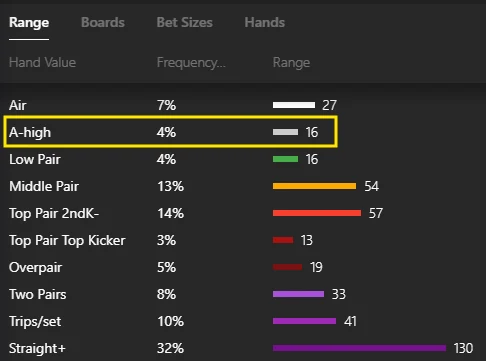Viewport: 486px width, 361px height.
Task: Choose the Low Pair row
Action: click(x=243, y=159)
